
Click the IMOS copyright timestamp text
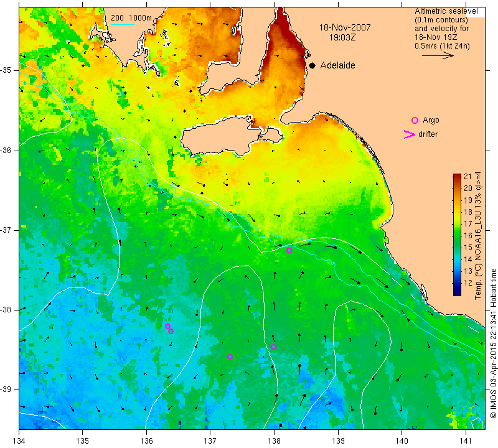click(493, 343)
